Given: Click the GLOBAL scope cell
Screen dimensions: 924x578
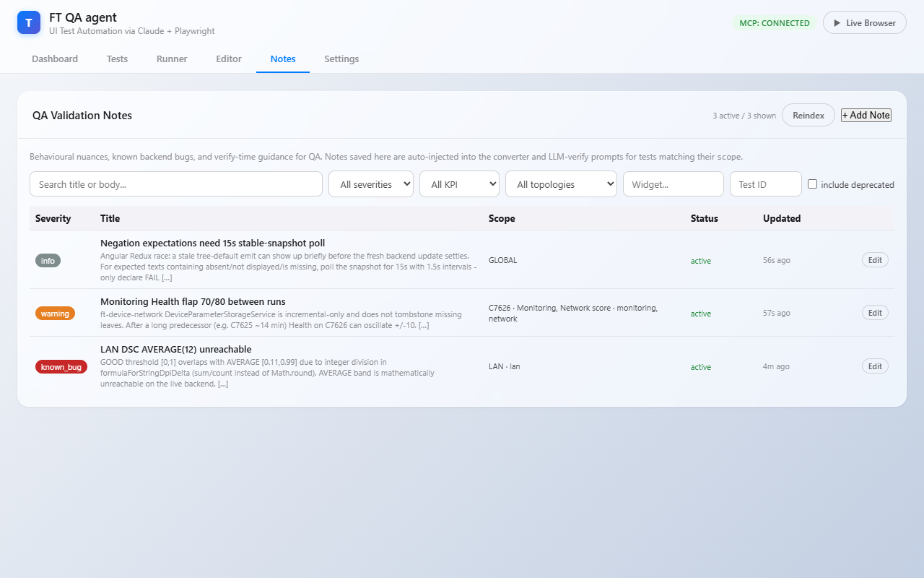Looking at the screenshot, I should click(503, 260).
